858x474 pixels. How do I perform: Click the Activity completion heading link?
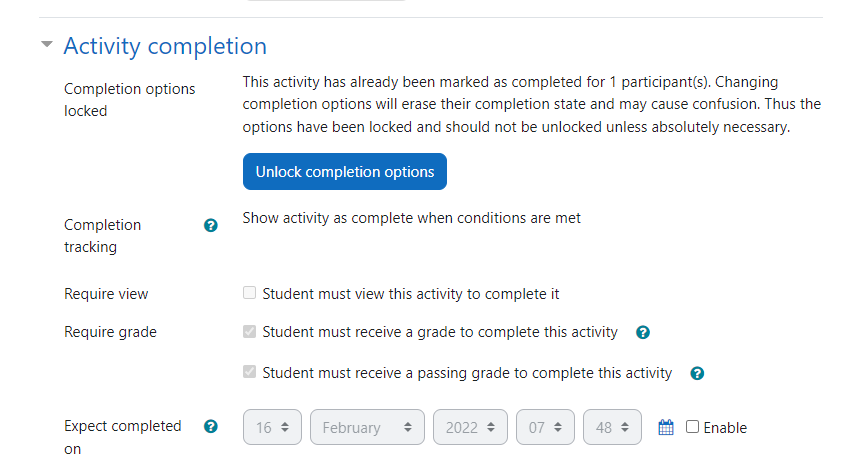[x=165, y=46]
